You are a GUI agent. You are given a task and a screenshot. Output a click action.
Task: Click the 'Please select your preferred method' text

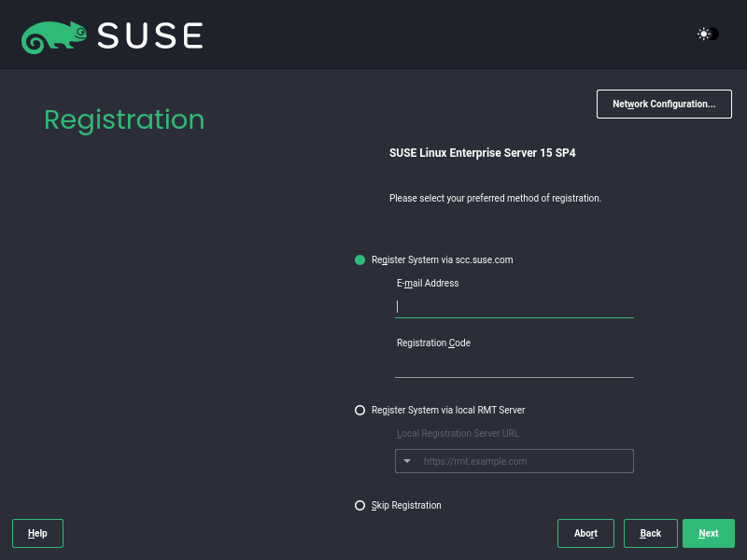coord(495,198)
